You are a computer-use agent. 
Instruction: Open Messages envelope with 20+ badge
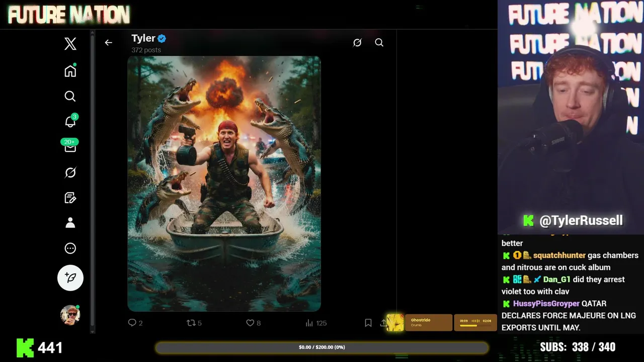[70, 146]
